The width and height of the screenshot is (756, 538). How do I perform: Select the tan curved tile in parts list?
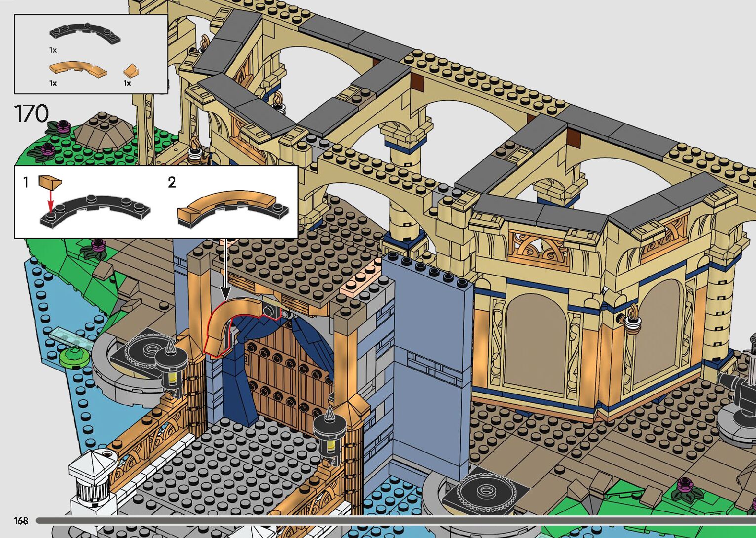click(78, 69)
